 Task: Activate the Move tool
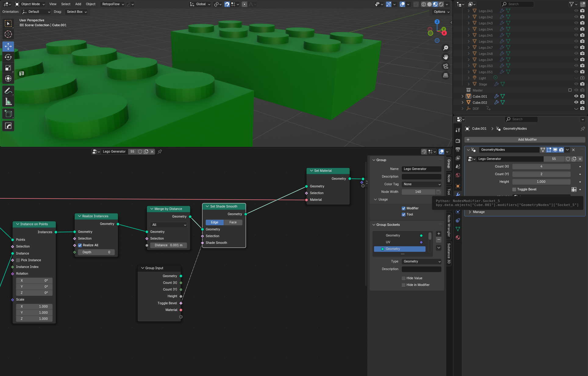point(8,46)
